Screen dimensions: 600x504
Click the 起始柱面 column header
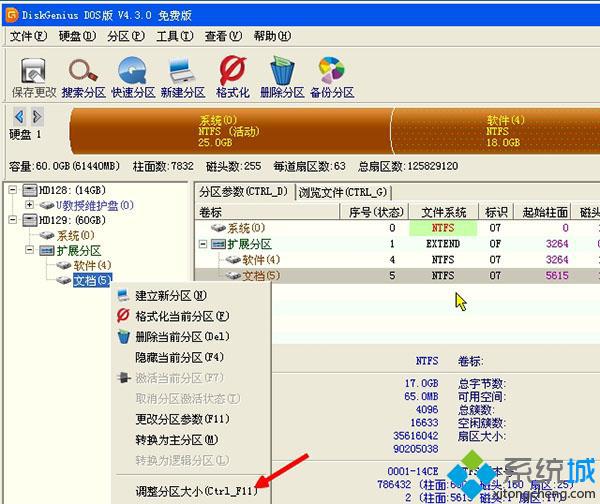[x=542, y=212]
